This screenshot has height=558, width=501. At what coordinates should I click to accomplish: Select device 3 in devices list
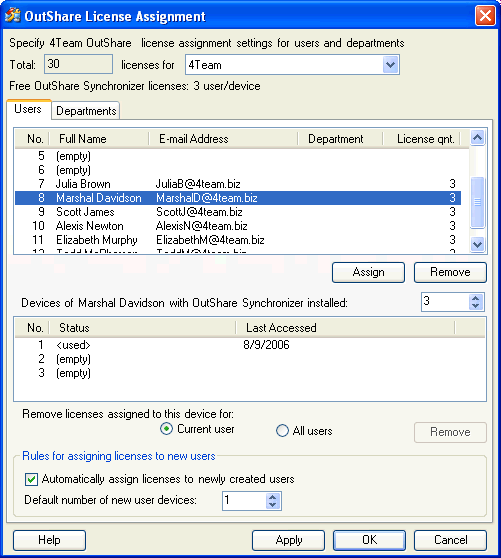coord(250,373)
